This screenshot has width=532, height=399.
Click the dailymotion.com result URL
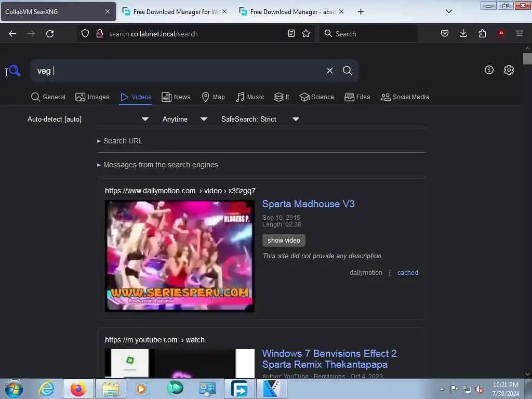click(180, 191)
